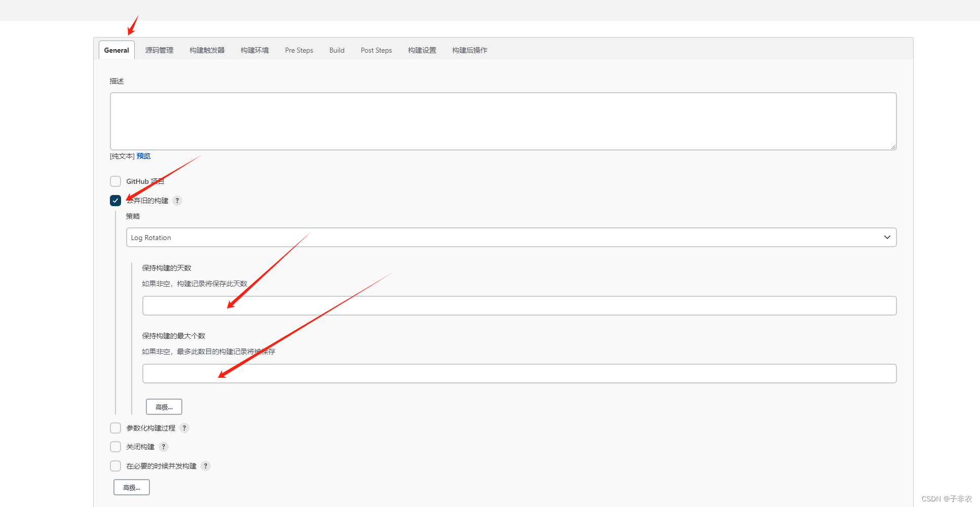The width and height of the screenshot is (980, 507).
Task: Show help for 参数化构建过程
Action: (184, 428)
